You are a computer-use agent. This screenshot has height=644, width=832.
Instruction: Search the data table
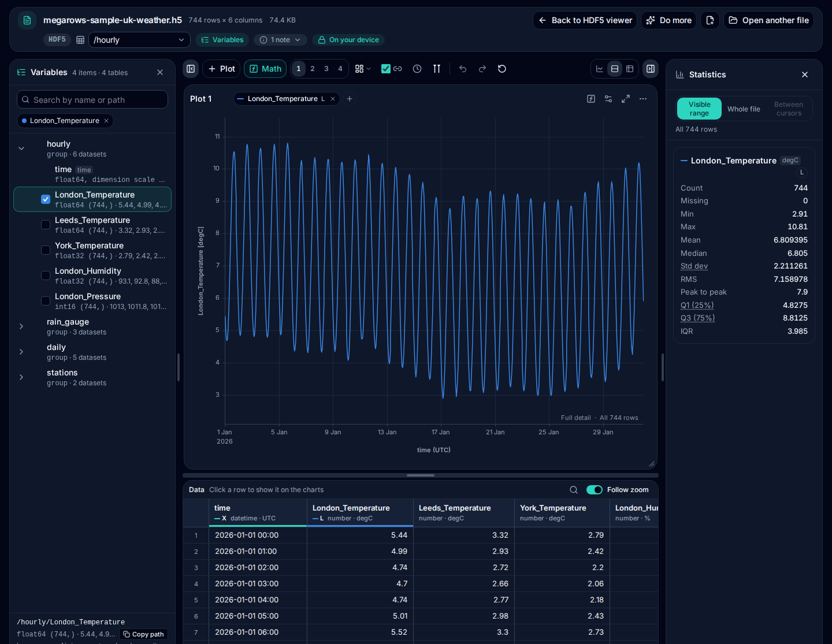574,490
